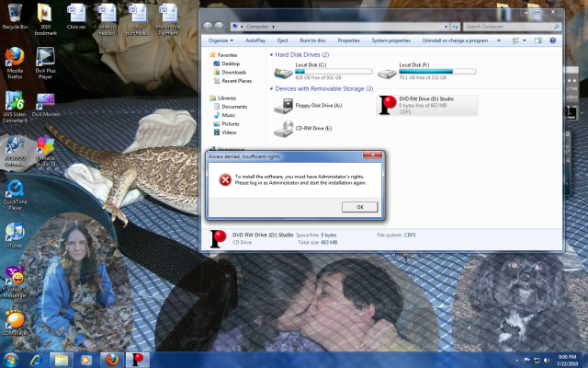Open Windows Media Player from the taskbar
This screenshot has height=368, width=588.
pos(85,360)
